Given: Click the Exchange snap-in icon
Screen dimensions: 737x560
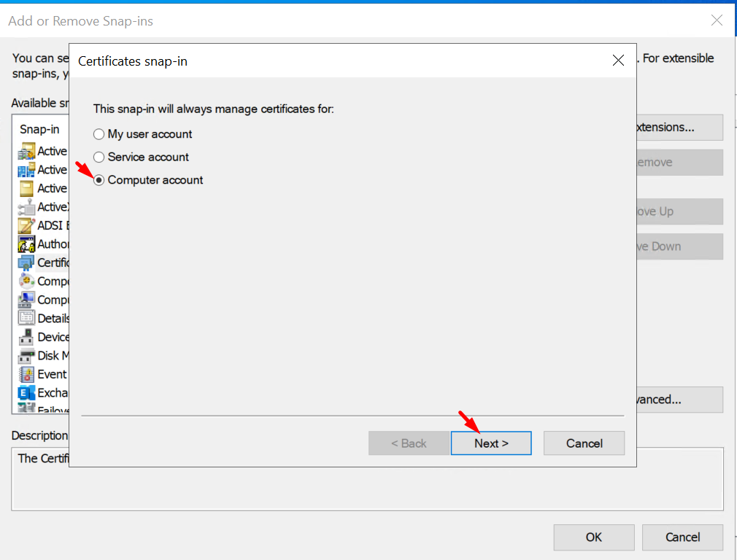Looking at the screenshot, I should click(26, 393).
